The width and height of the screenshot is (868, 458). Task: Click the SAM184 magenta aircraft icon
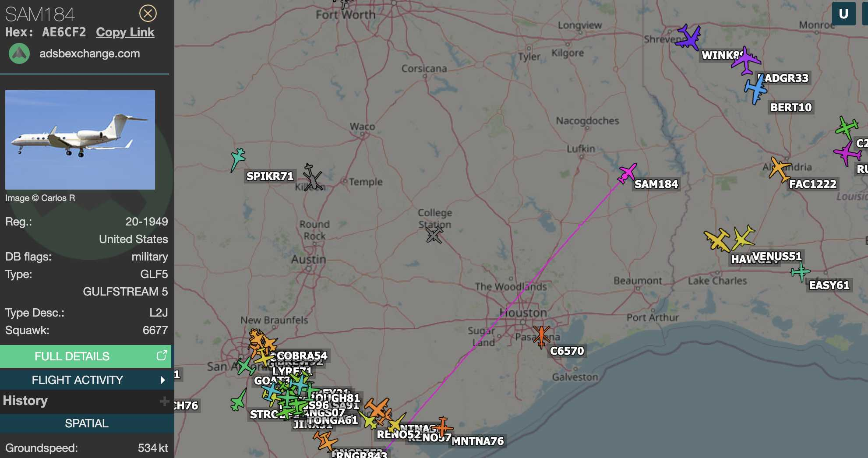pyautogui.click(x=627, y=173)
